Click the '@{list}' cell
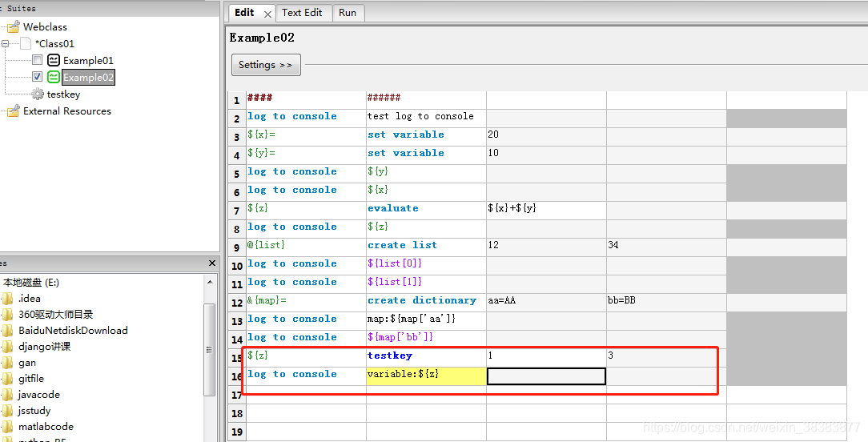 click(306, 247)
